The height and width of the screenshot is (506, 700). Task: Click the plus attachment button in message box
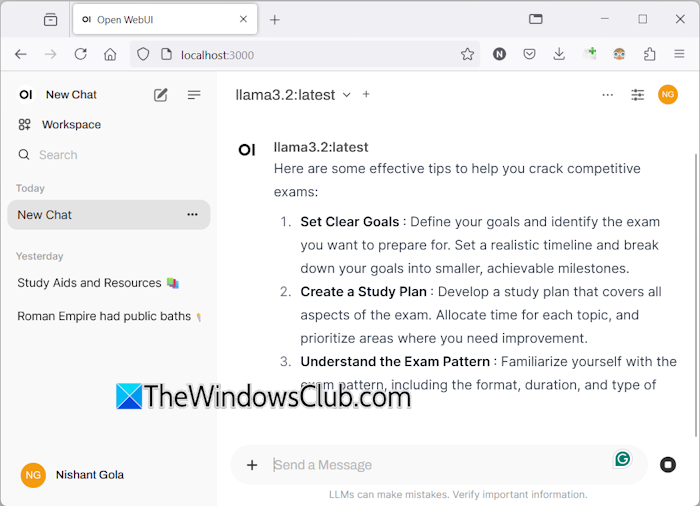[252, 465]
